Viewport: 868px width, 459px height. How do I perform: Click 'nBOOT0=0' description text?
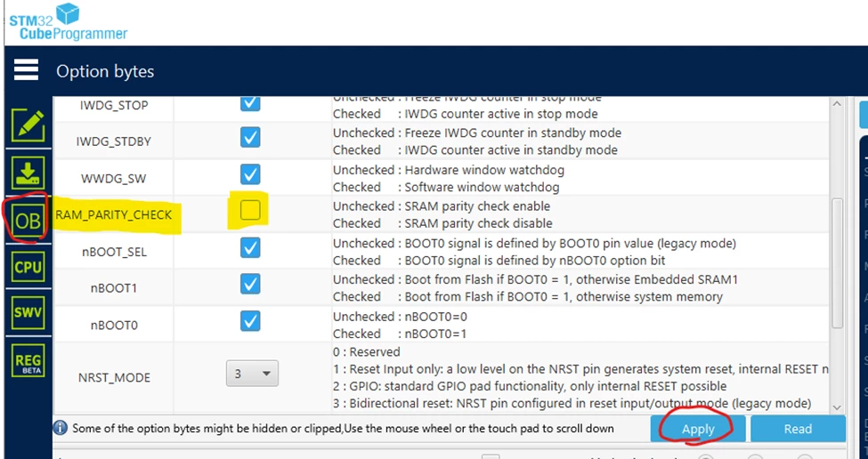436,317
